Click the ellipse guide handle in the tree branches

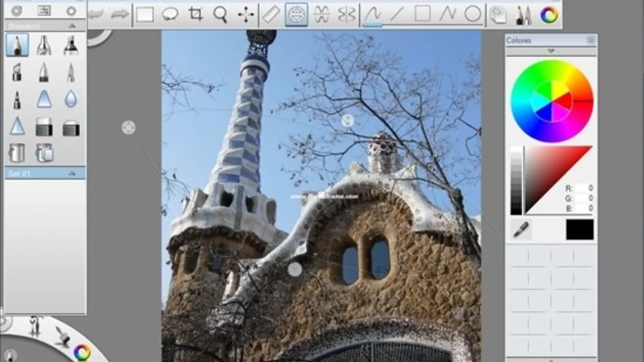point(347,121)
